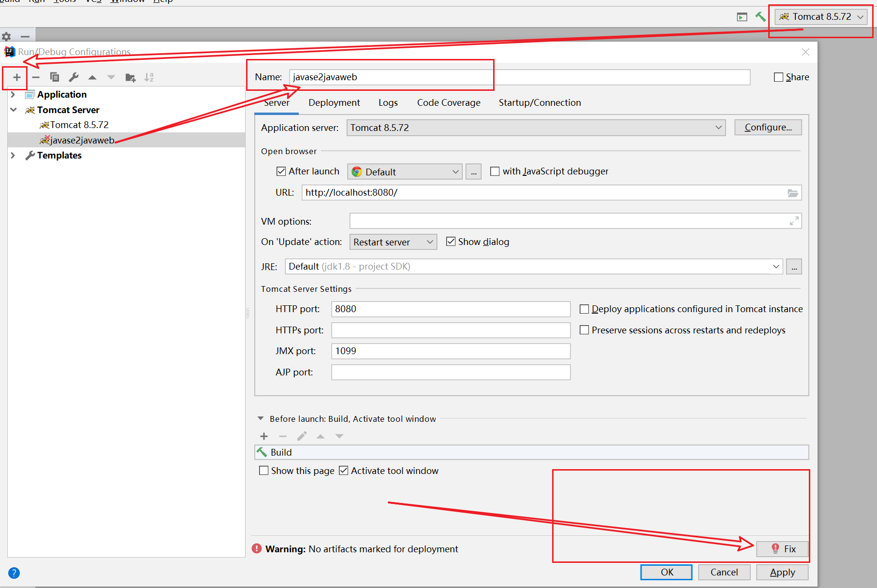Open Application server dropdown

[536, 128]
